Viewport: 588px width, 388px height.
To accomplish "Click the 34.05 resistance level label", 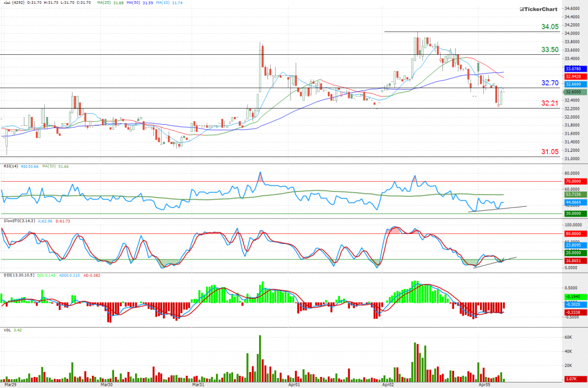I will coord(549,27).
